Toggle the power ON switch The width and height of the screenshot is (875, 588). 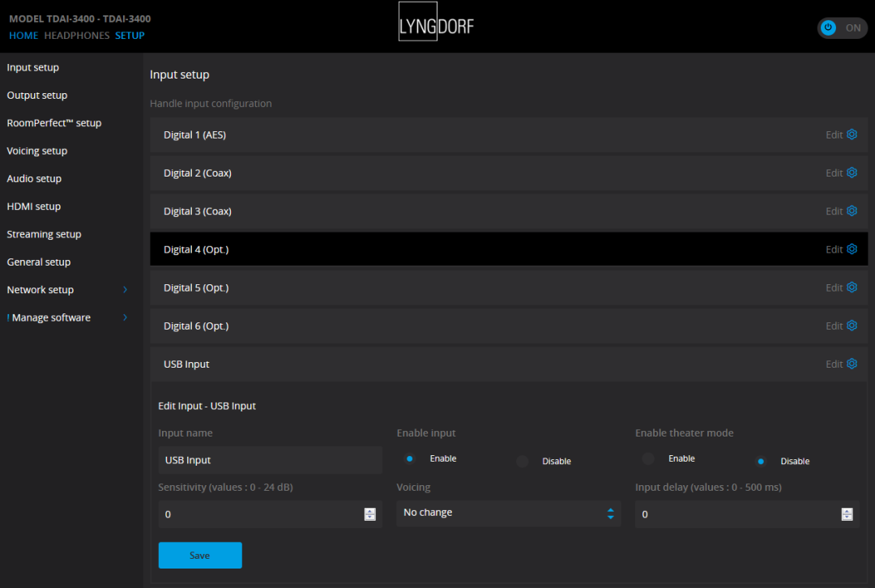pyautogui.click(x=842, y=28)
